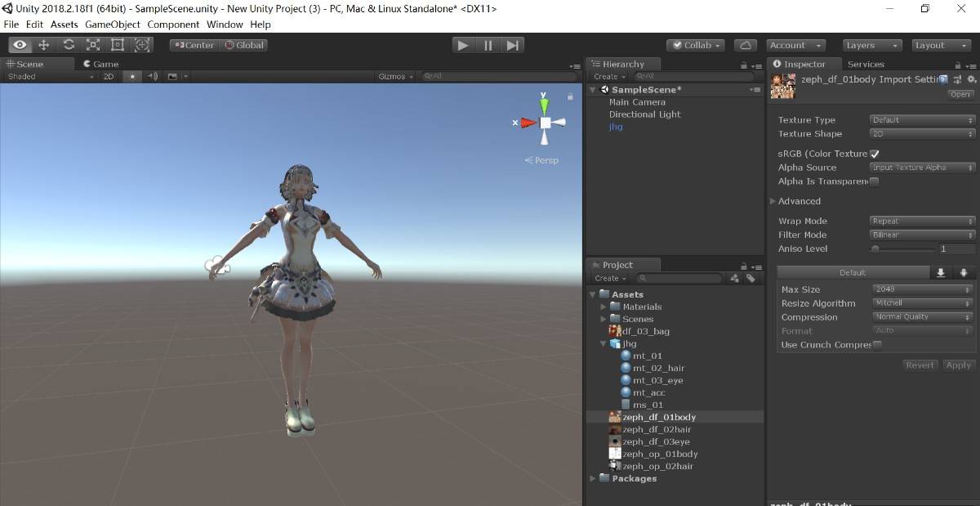The width and height of the screenshot is (980, 506).
Task: Toggle the Project panel lock
Action: click(x=743, y=266)
